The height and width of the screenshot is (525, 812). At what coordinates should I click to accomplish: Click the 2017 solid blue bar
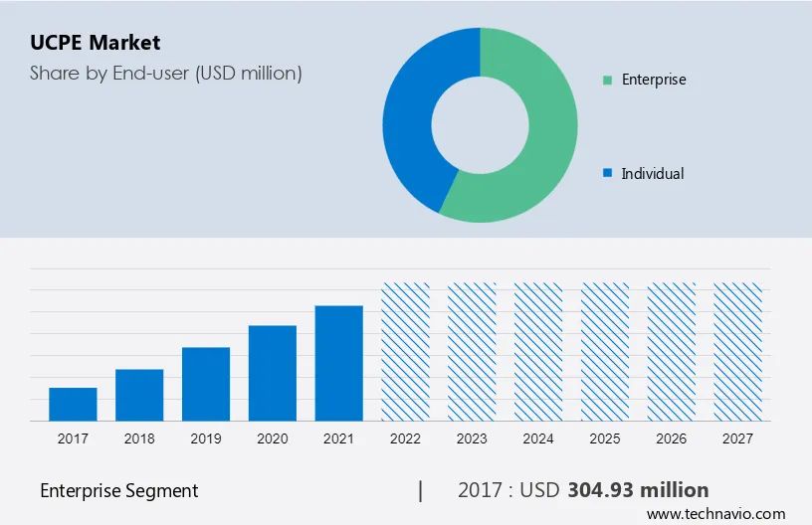tap(73, 404)
